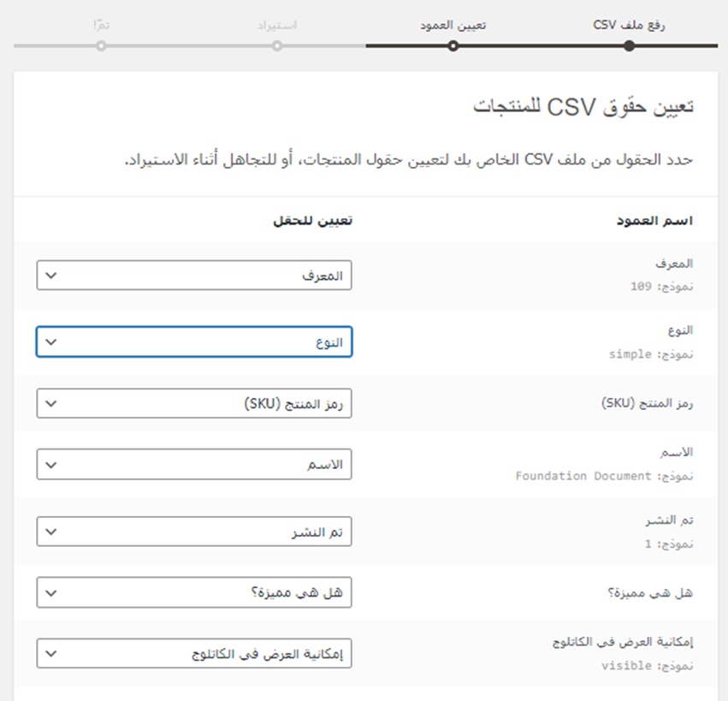Click the تعيين العمود progress step dot

(453, 45)
